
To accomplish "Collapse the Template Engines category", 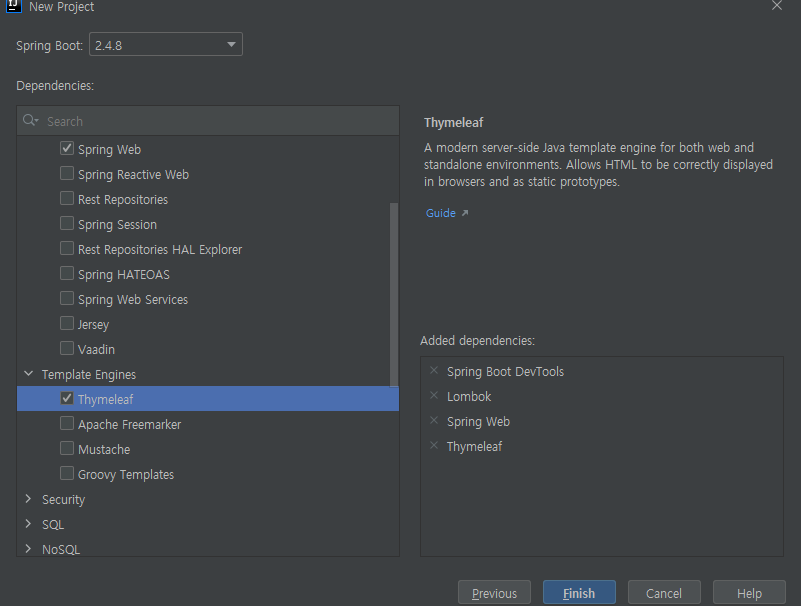I will tap(29, 374).
